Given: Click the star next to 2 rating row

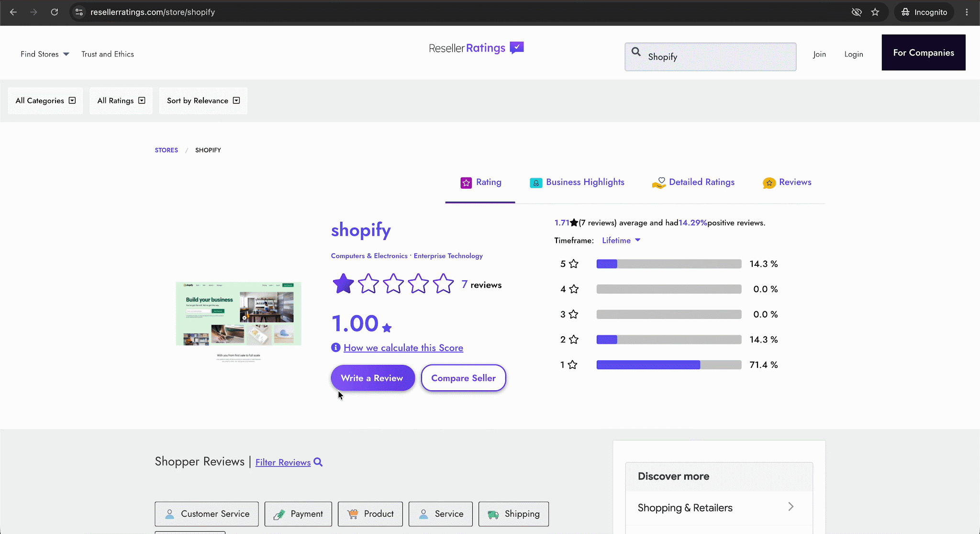Looking at the screenshot, I should (x=573, y=340).
